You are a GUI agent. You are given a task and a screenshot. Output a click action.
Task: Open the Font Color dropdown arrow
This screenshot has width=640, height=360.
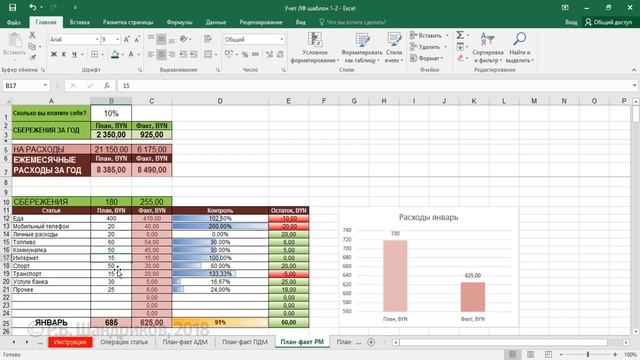[139, 54]
